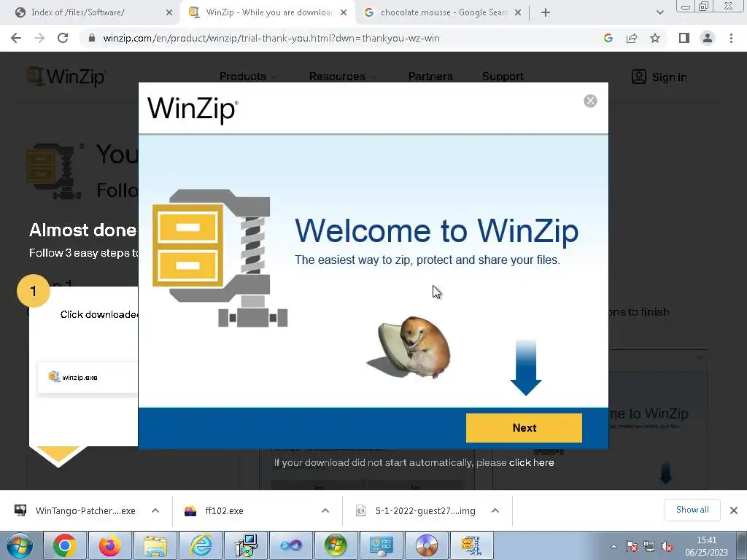The height and width of the screenshot is (560, 747).
Task: Open ff102.exe download item
Action: tap(215, 511)
